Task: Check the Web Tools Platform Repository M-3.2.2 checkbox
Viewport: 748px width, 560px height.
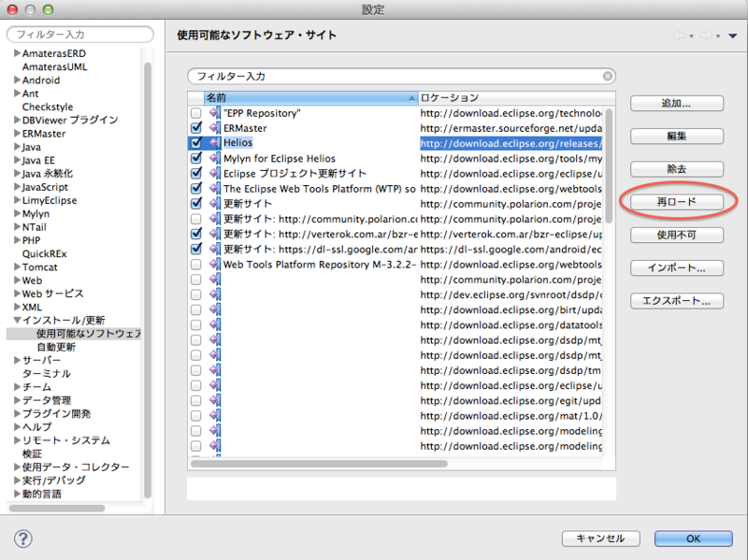Action: coord(196,265)
